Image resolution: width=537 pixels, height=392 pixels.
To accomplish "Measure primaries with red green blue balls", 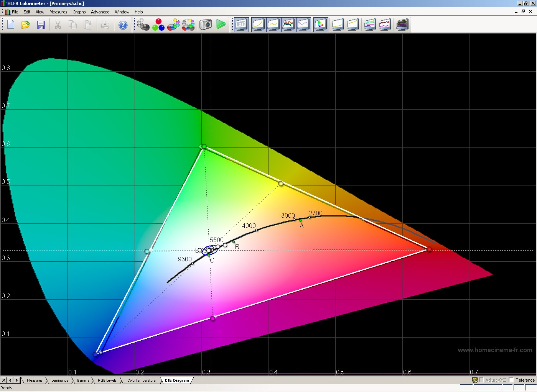I will 158,25.
